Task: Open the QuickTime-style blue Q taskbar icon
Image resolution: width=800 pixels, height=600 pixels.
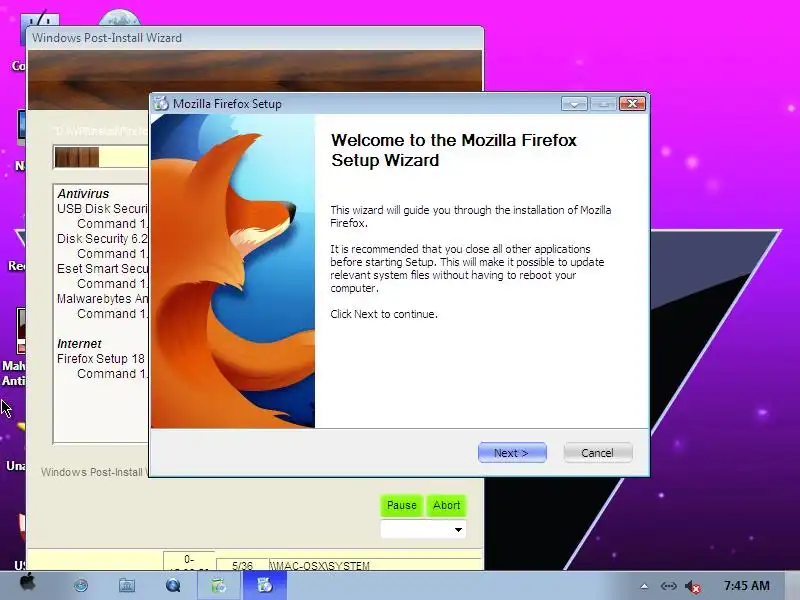Action: pos(173,585)
